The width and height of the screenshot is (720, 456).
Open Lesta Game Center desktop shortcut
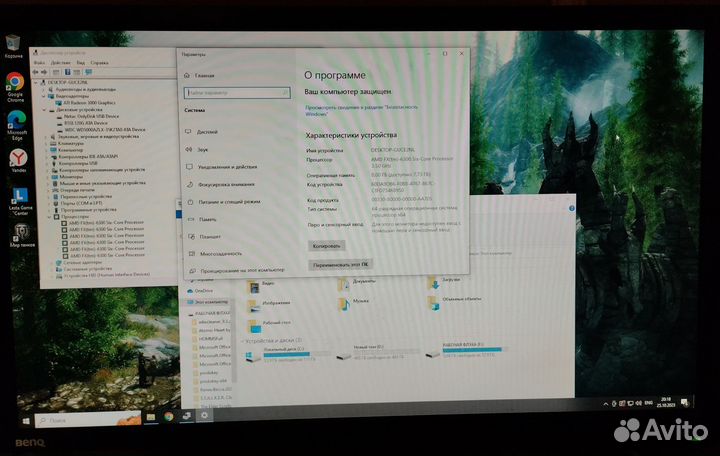(x=20, y=201)
